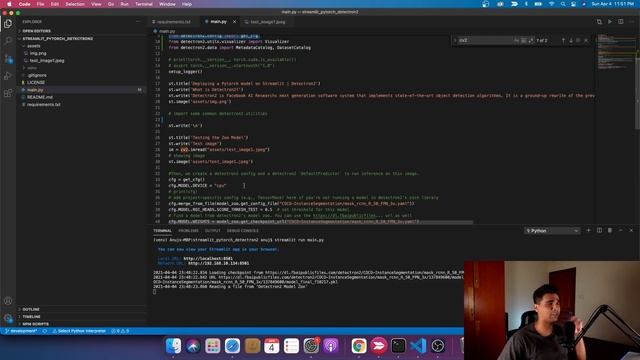Open img.png in Explorer
Screen dimensions: 640x360
38,53
